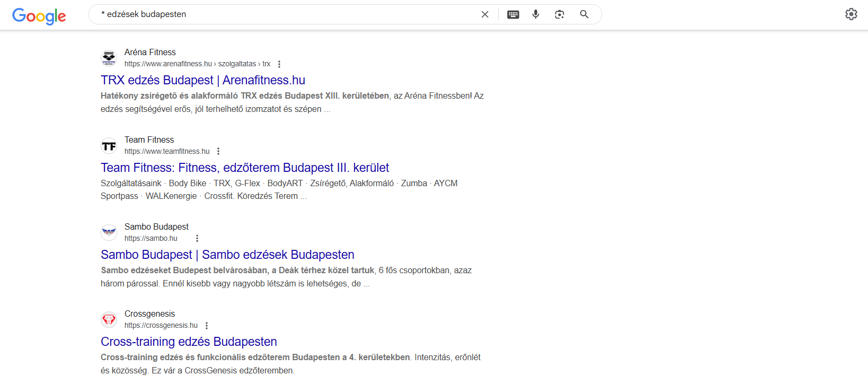Click snippet 'Cross-training edzés és funkcionális edzőterem'
The width and height of the screenshot is (868, 392).
(195, 357)
